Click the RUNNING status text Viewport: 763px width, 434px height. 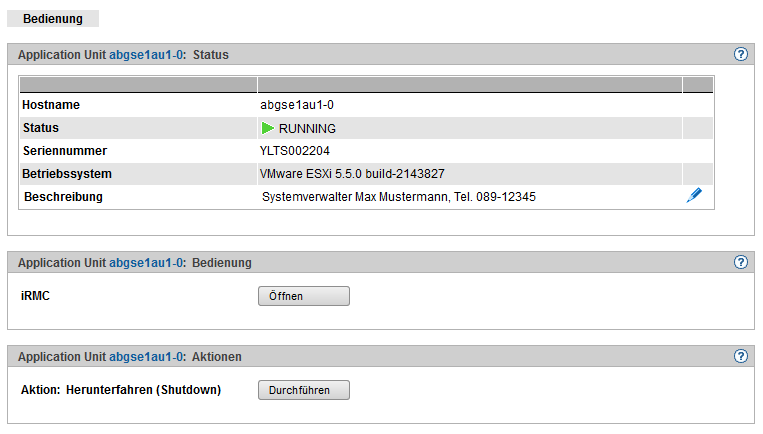tap(307, 129)
